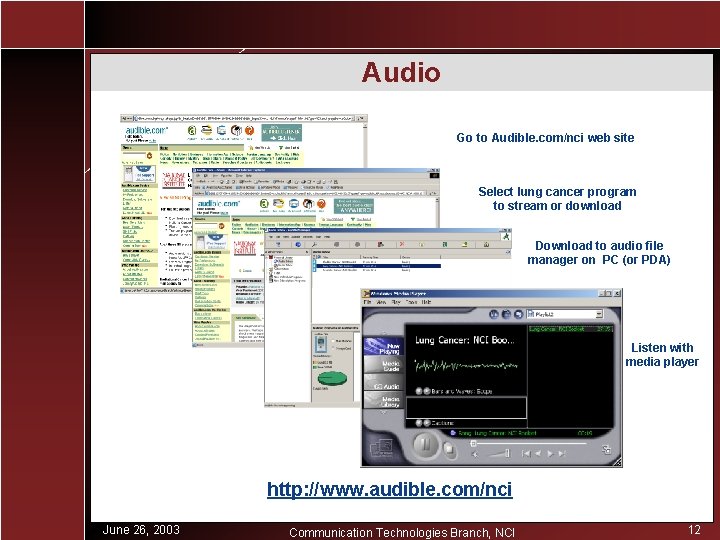This screenshot has width=720, height=540.
Task: Click the seek bar in Media Player
Action: coord(529,444)
